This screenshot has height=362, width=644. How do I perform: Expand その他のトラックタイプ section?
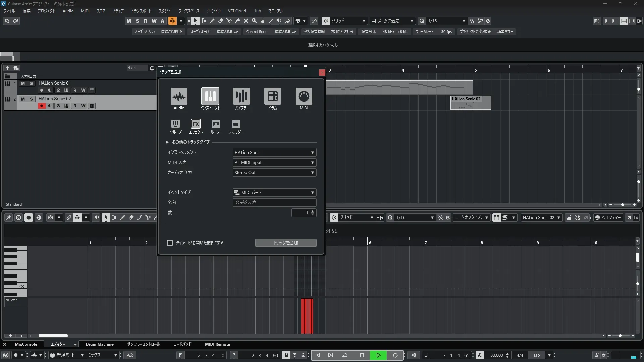point(167,142)
